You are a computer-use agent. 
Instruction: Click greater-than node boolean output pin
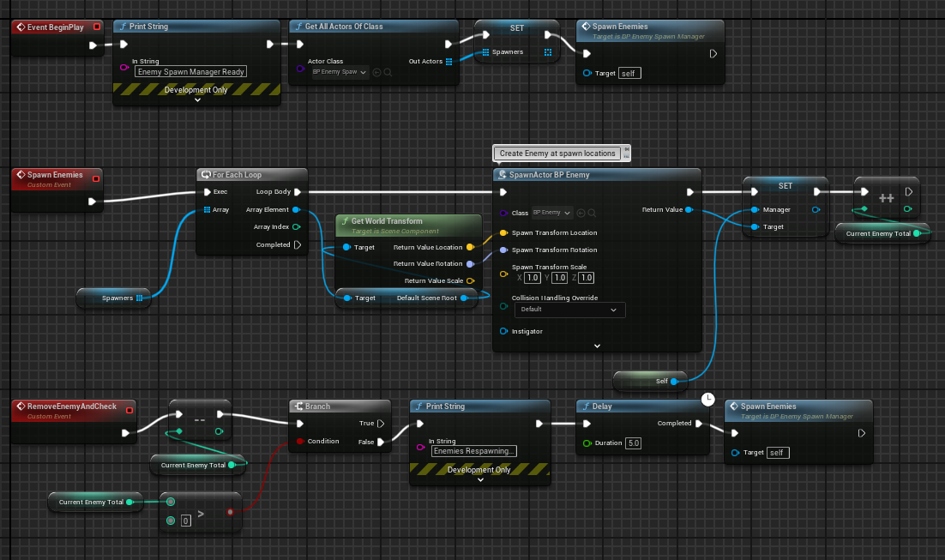[230, 512]
